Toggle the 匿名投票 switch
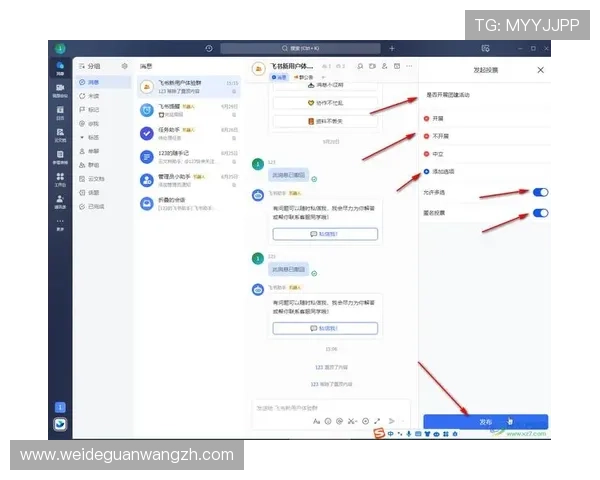The width and height of the screenshot is (600, 480). [540, 213]
